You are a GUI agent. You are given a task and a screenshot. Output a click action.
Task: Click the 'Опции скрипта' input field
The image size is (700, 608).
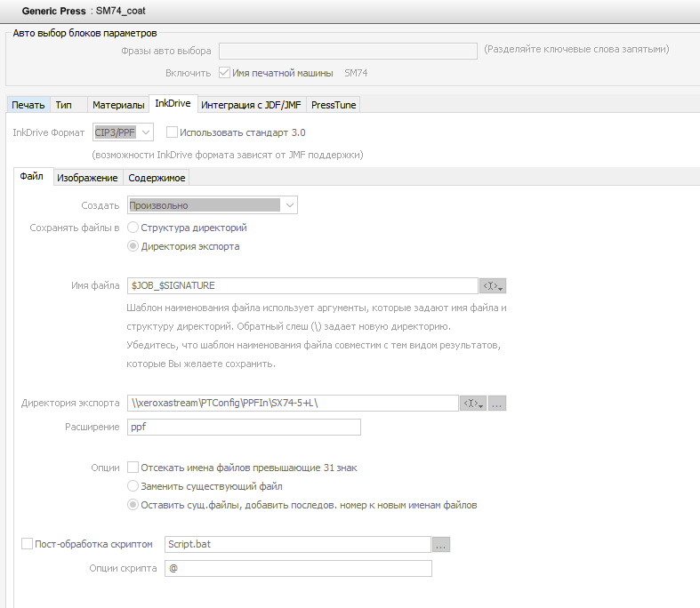coord(298,568)
